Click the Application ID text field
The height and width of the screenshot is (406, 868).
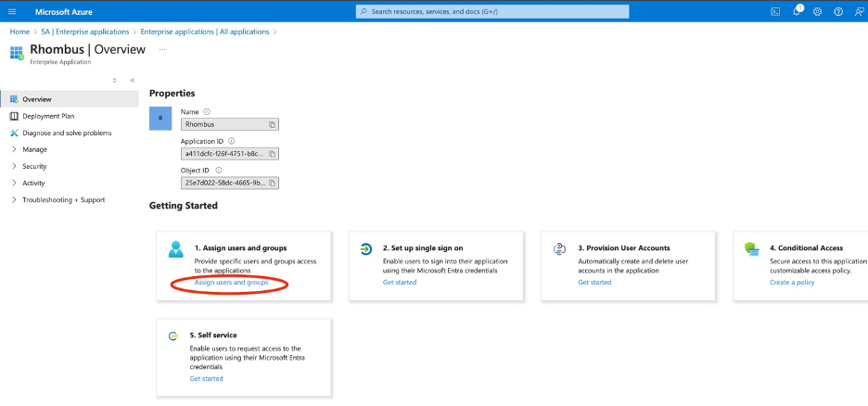click(x=230, y=154)
